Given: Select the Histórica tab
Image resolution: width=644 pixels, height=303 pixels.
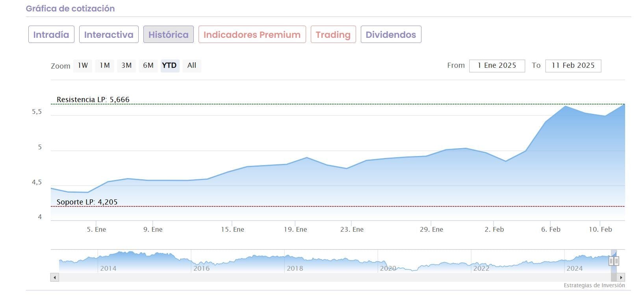Looking at the screenshot, I should (169, 34).
